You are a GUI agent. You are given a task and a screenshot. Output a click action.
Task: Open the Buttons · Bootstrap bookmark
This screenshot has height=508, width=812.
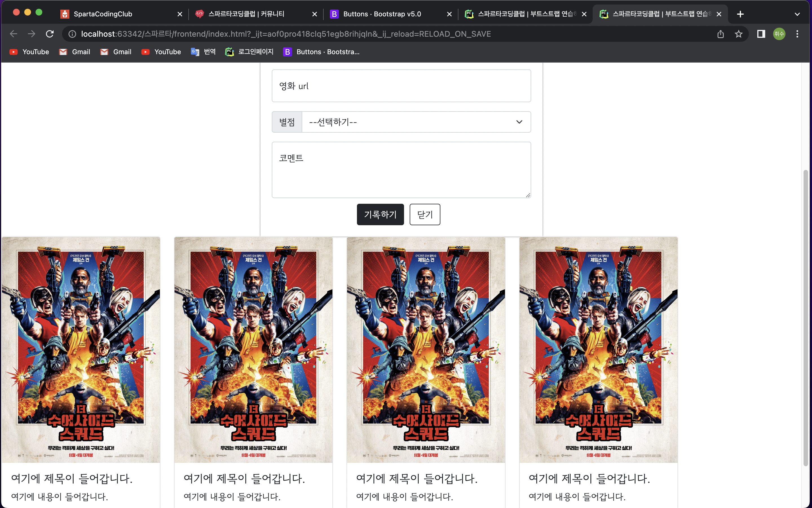click(x=321, y=52)
